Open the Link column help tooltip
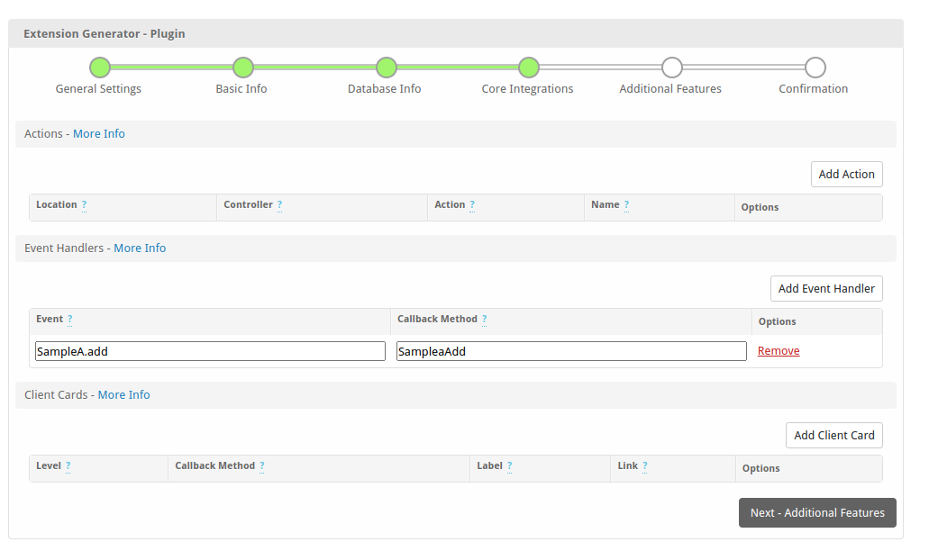929x560 pixels. click(644, 466)
